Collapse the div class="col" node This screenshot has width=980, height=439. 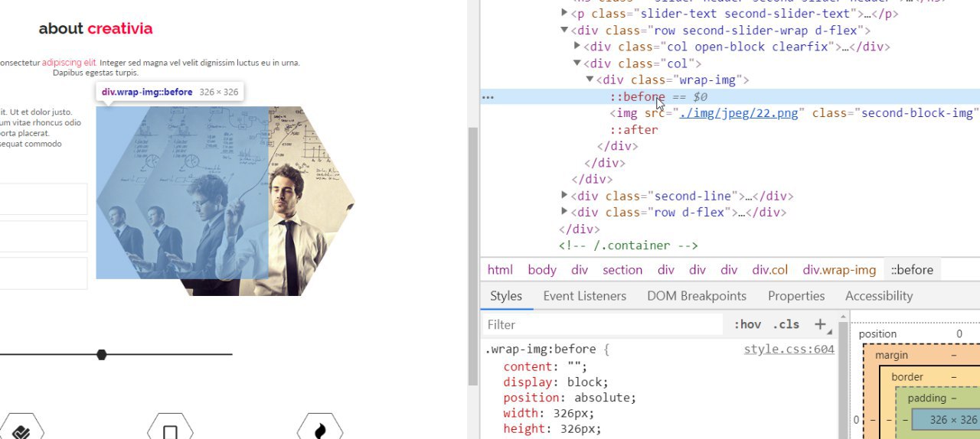click(x=577, y=63)
